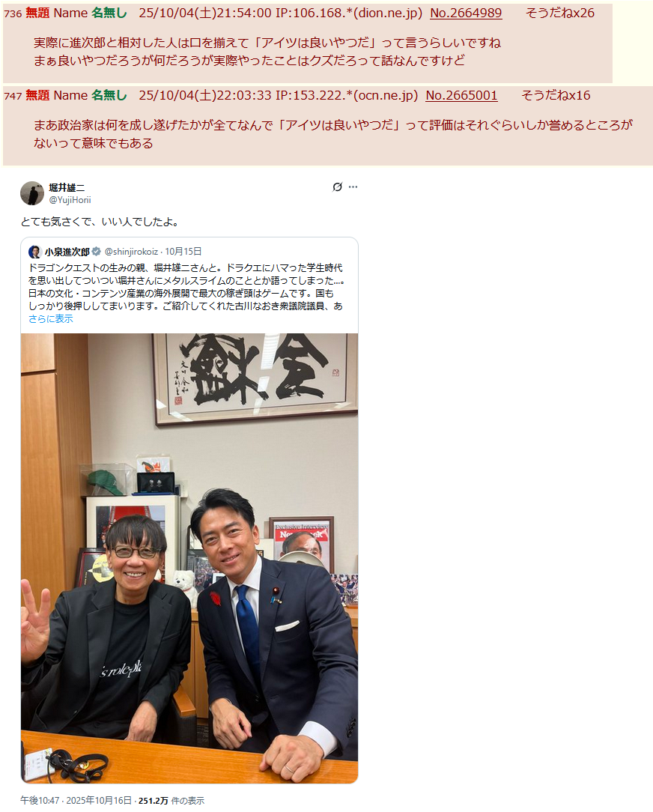
Task: Upvote post 736 with そうだねx26
Action: click(x=560, y=13)
